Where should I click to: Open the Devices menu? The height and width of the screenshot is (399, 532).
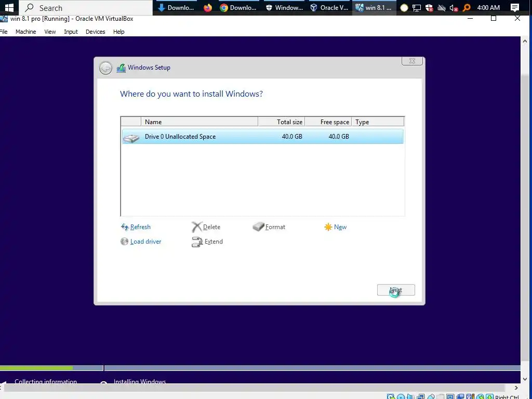point(96,32)
